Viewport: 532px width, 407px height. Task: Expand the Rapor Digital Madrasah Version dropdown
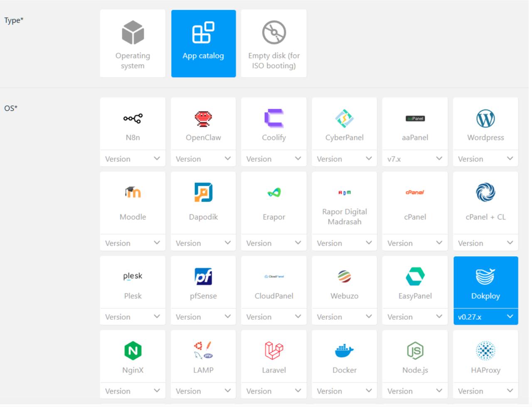click(344, 243)
